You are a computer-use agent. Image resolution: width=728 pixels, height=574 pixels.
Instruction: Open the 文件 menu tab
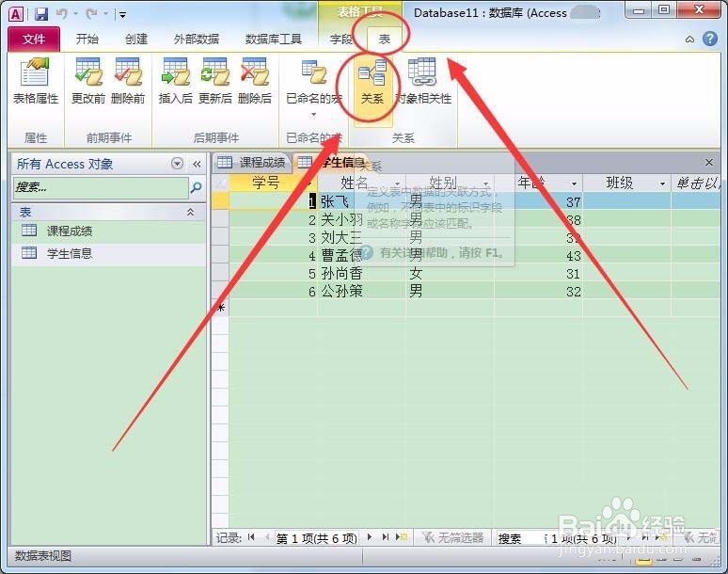coord(34,39)
